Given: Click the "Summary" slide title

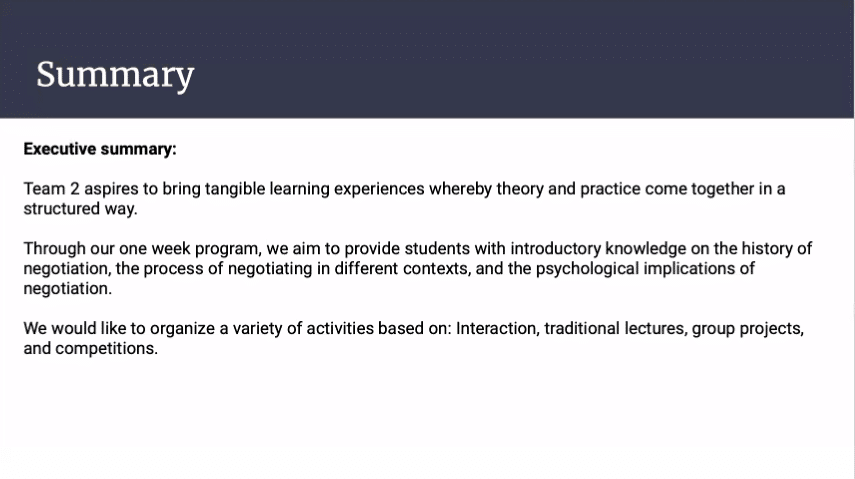Looking at the screenshot, I should click(115, 75).
